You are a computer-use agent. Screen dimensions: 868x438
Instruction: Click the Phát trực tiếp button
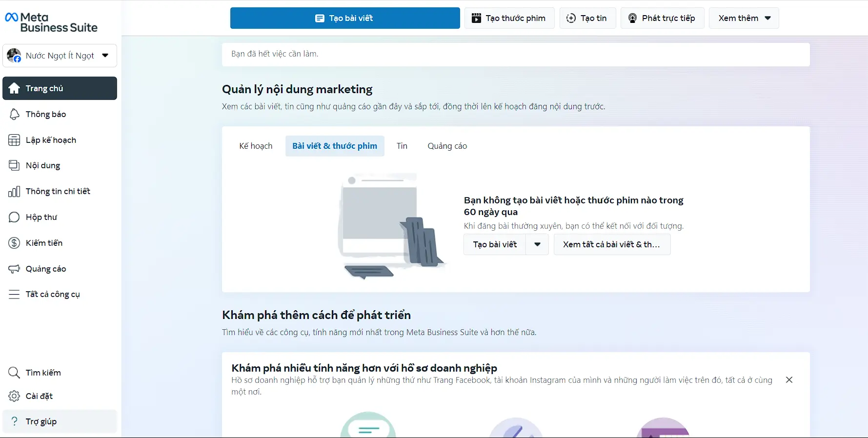(x=662, y=18)
